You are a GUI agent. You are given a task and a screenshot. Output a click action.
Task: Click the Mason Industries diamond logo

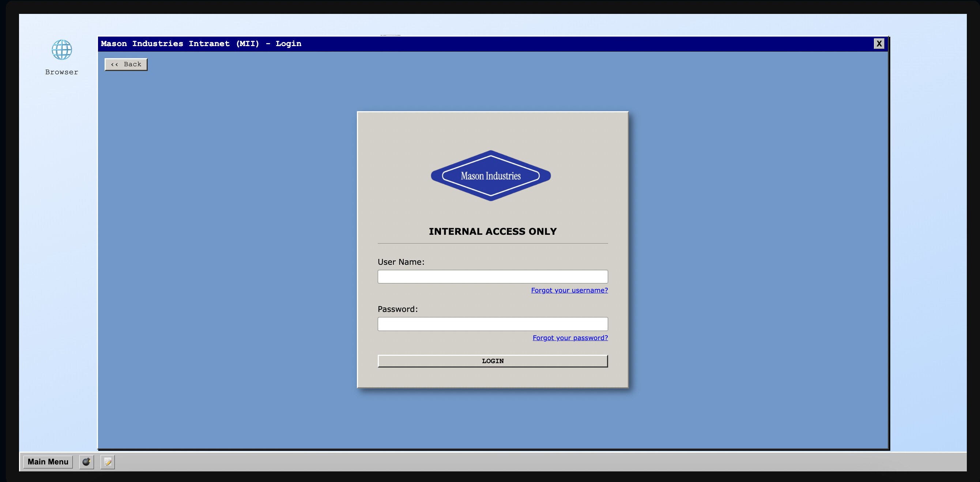(x=491, y=176)
